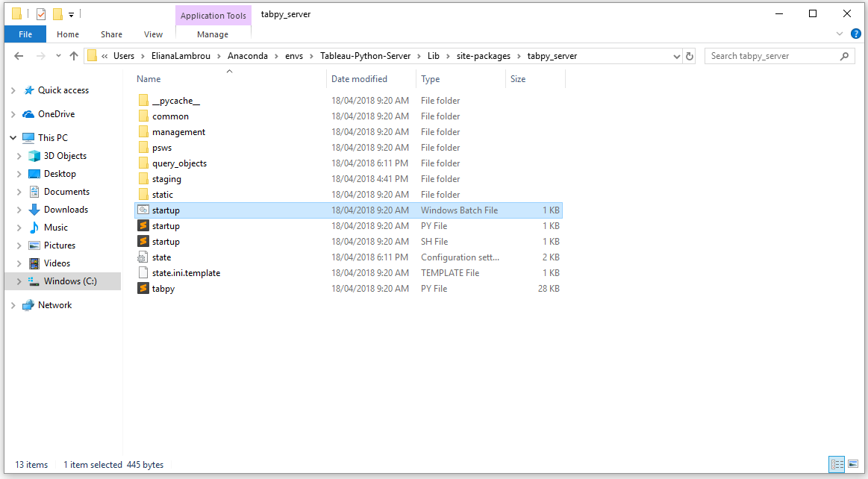Screen dimensions: 868x479
Task: Go up one folder level
Action: point(74,56)
